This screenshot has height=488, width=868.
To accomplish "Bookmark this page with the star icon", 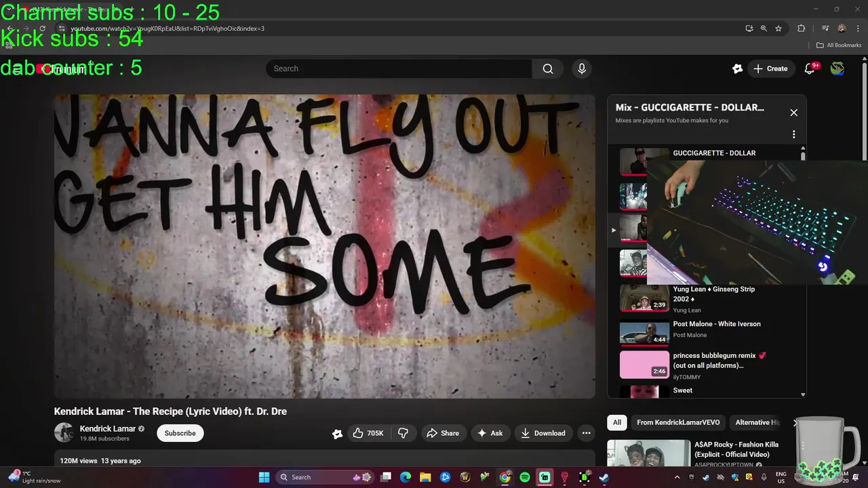I will pyautogui.click(x=778, y=28).
